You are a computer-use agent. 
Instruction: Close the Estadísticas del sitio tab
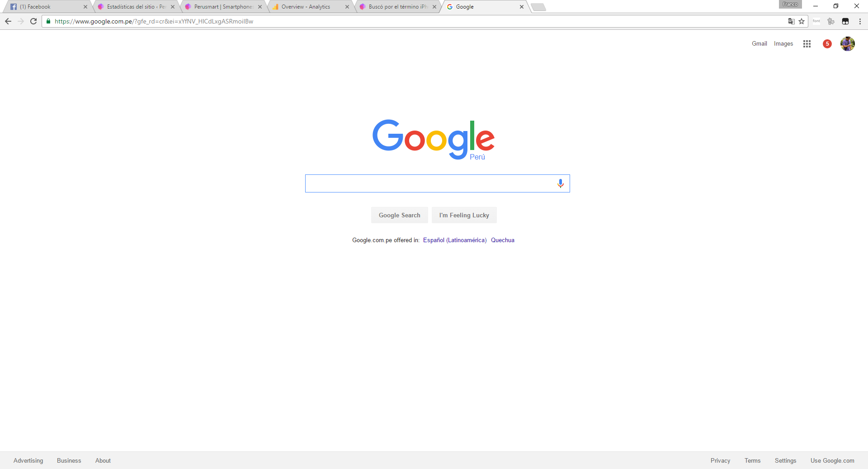(173, 7)
